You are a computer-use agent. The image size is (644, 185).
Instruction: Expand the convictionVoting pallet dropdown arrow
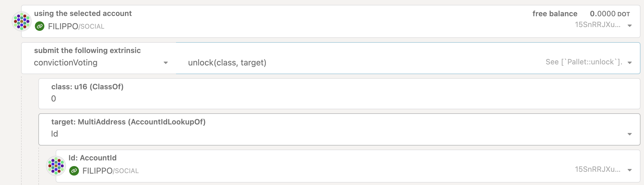point(166,63)
